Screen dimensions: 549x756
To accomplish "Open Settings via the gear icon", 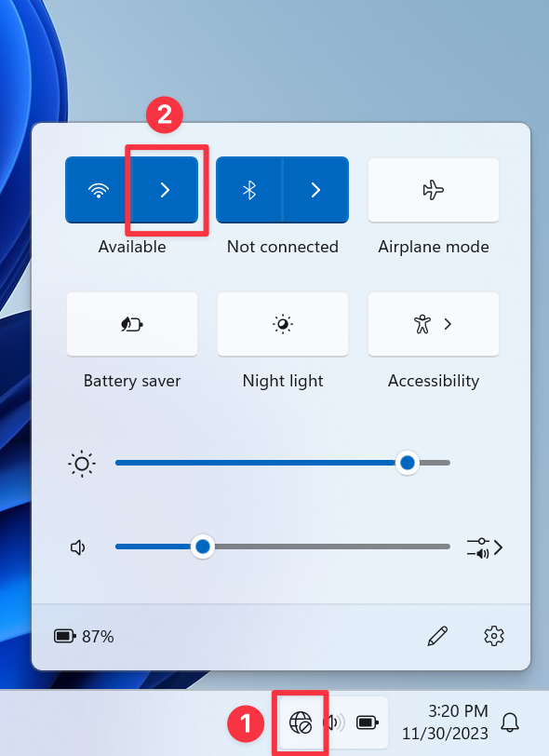I will (494, 637).
